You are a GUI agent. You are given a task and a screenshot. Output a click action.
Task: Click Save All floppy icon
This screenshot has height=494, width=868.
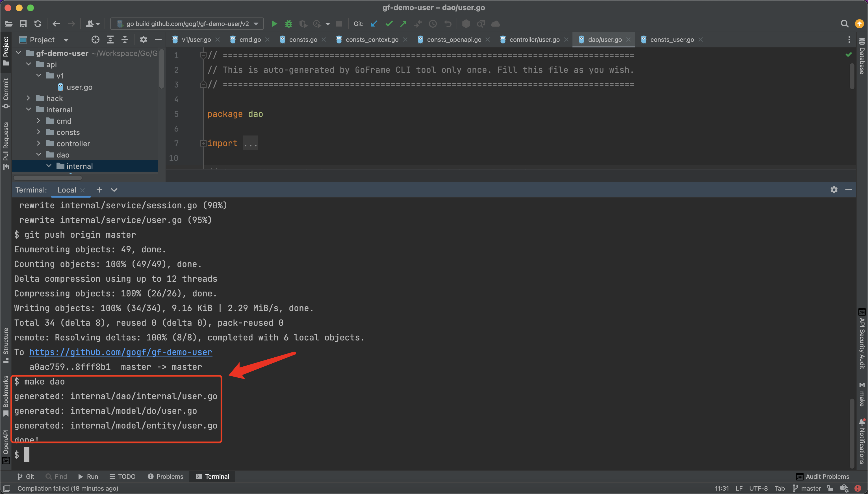(23, 24)
